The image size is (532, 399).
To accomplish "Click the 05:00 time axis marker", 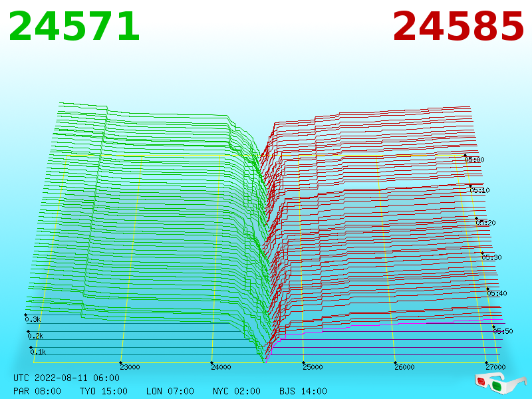I will pyautogui.click(x=474, y=160).
